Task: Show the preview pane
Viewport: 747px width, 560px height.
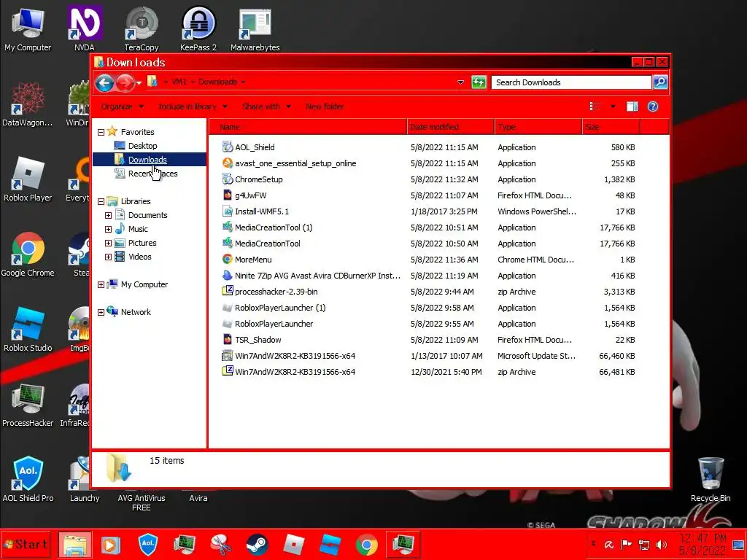Action: point(632,106)
